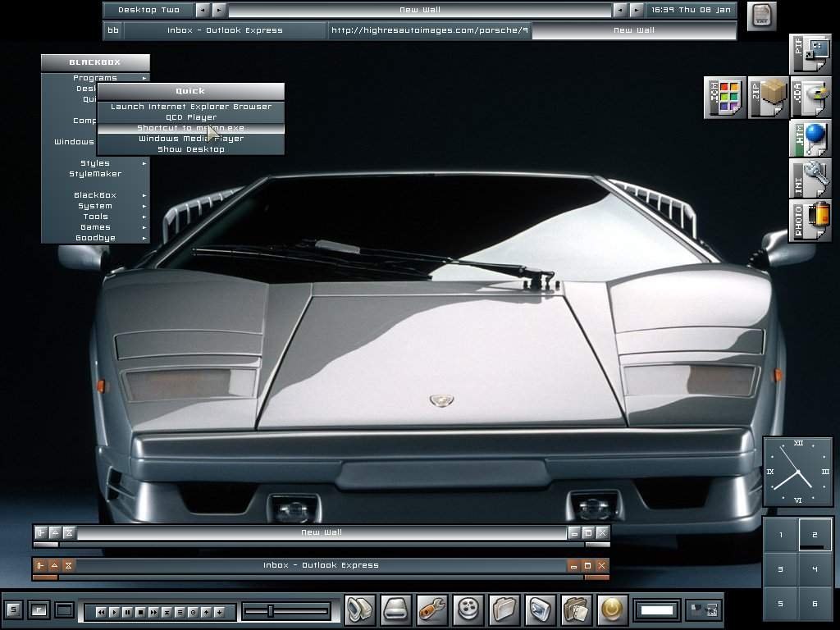Click the film reel icon in bottom dock
Viewport: 840px width, 630px height.
468,609
